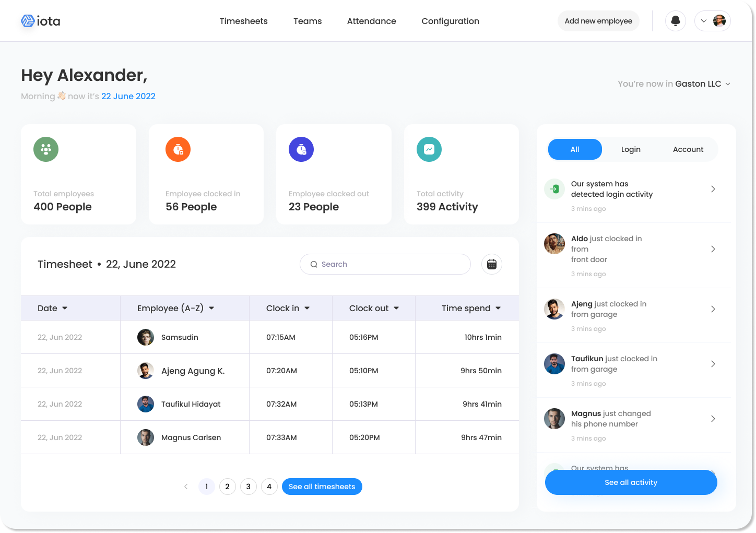Expand Aldo's clocked in activity

click(x=713, y=249)
